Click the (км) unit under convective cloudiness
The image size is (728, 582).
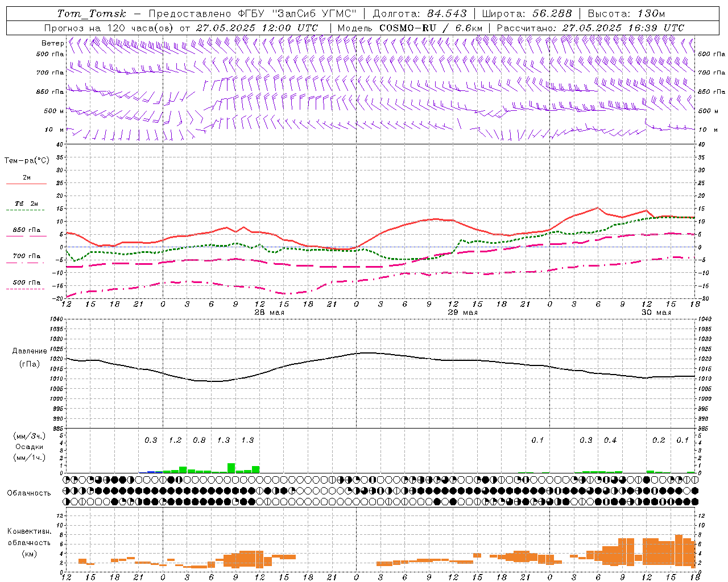[30, 554]
